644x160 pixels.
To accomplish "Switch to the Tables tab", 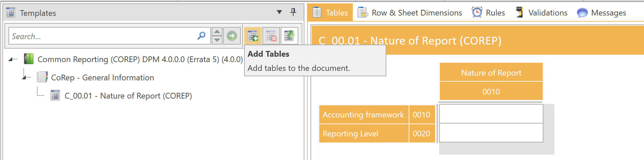I will (x=330, y=13).
